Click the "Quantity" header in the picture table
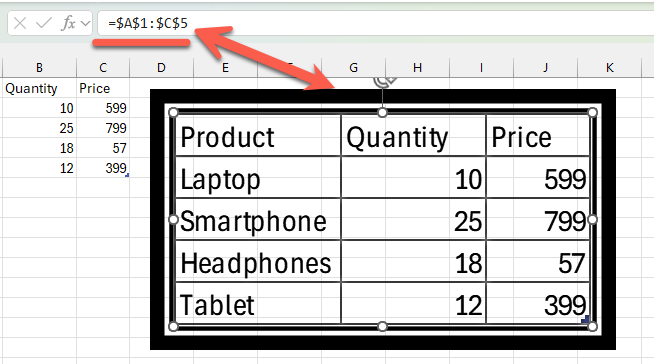This screenshot has height=364, width=654. coord(397,138)
